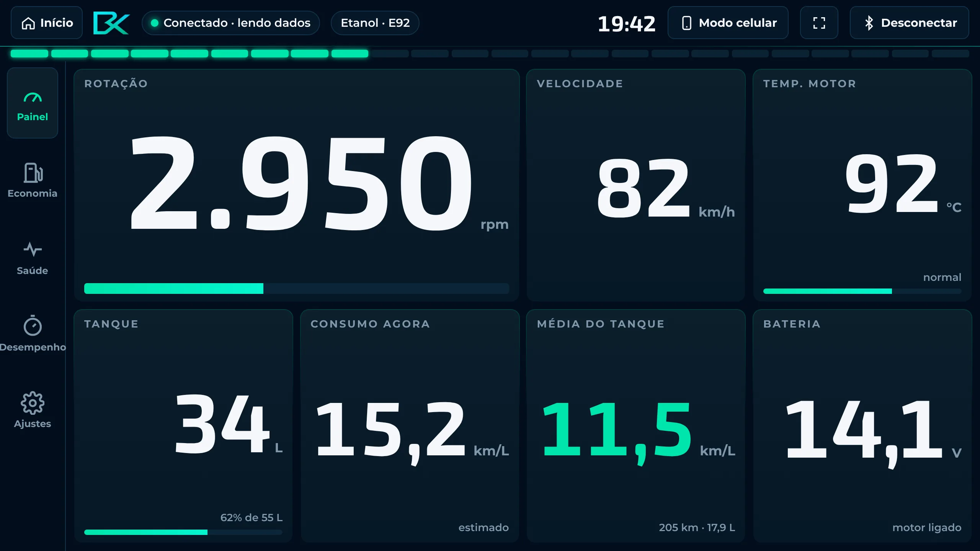
Task: Click the "205 km · 17,9 L" text
Action: point(697,528)
